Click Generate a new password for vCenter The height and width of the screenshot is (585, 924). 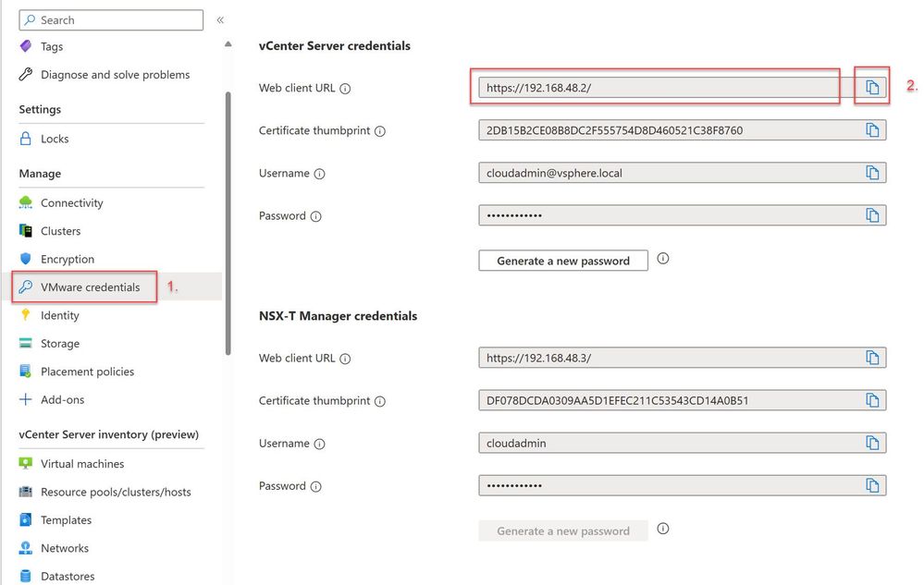point(562,261)
